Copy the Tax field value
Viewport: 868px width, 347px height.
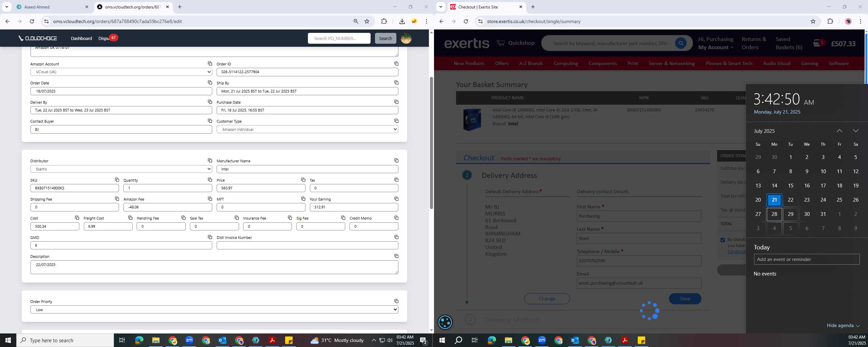coord(396,180)
